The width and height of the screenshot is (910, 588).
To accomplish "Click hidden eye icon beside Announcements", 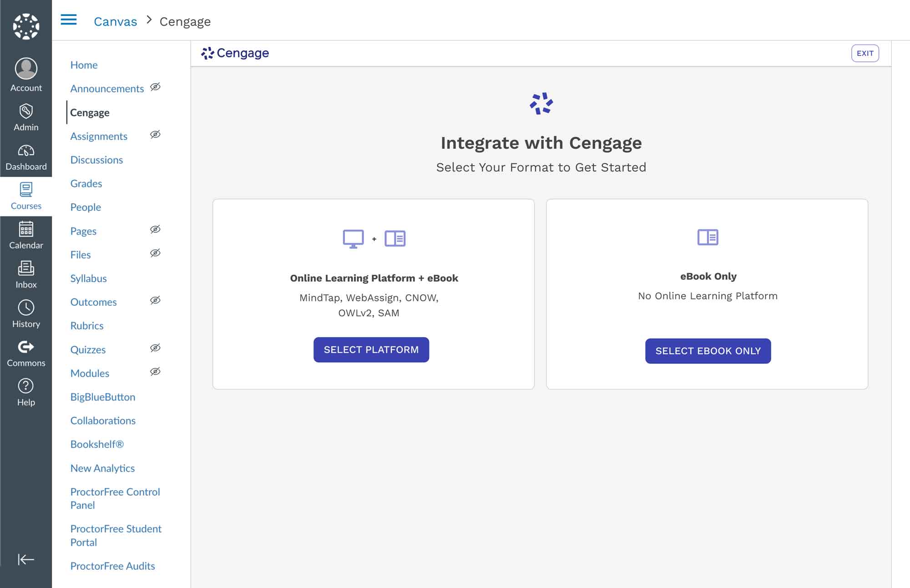I will pos(156,87).
